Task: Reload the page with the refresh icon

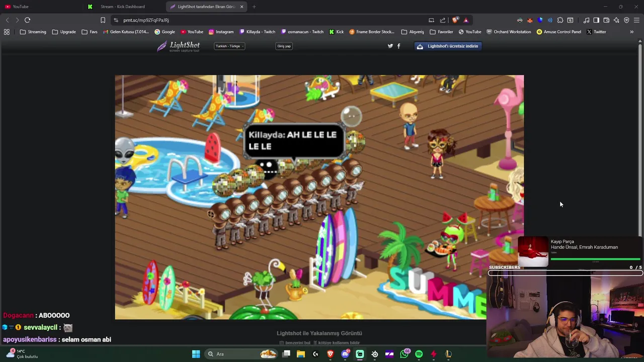Action: 27,20
